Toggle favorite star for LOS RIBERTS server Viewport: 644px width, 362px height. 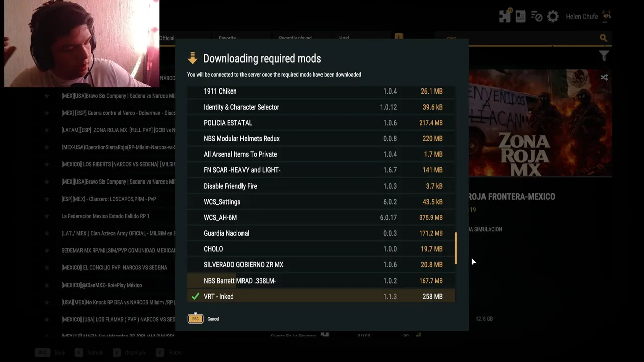(x=47, y=164)
